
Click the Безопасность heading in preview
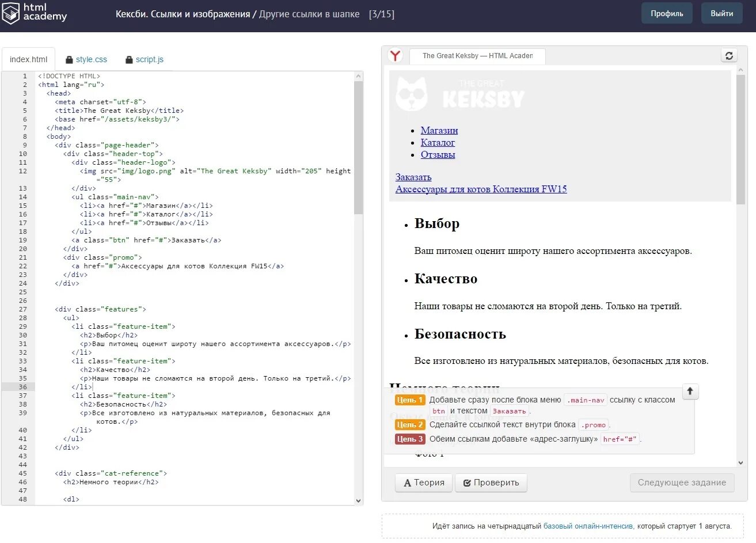point(460,334)
